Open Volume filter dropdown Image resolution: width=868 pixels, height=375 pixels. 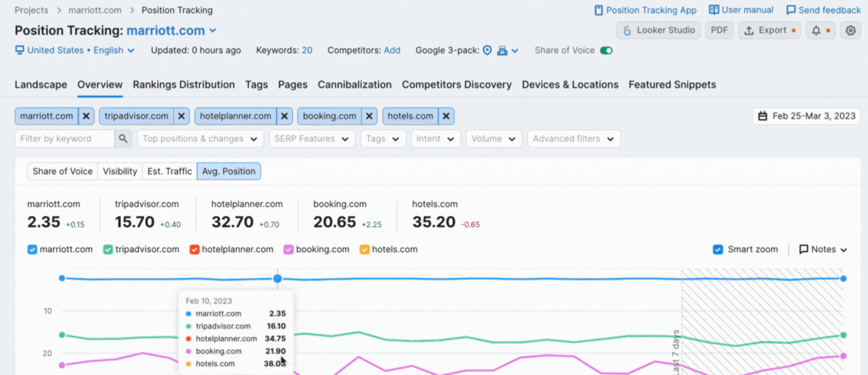[494, 139]
